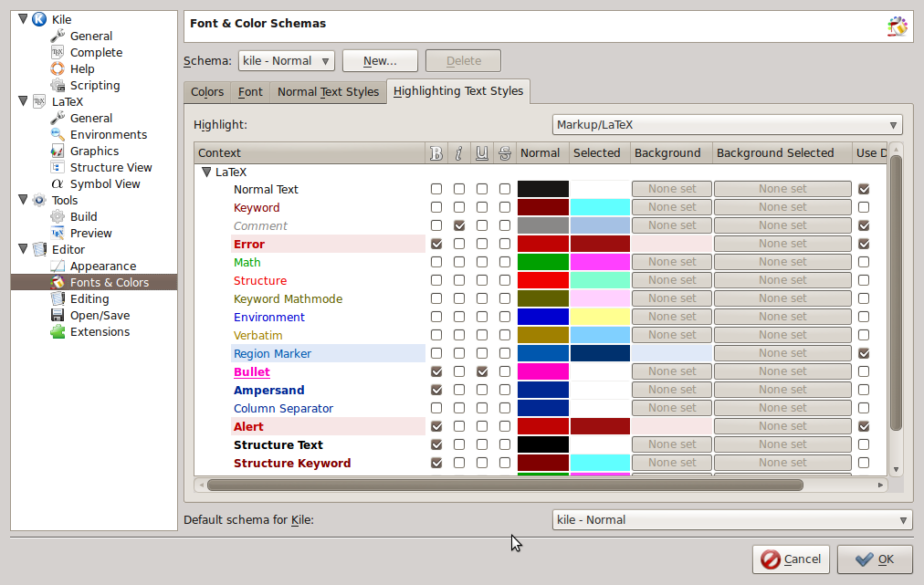The height and width of the screenshot is (585, 924).
Task: Collapse the Editor tree section
Action: point(23,249)
